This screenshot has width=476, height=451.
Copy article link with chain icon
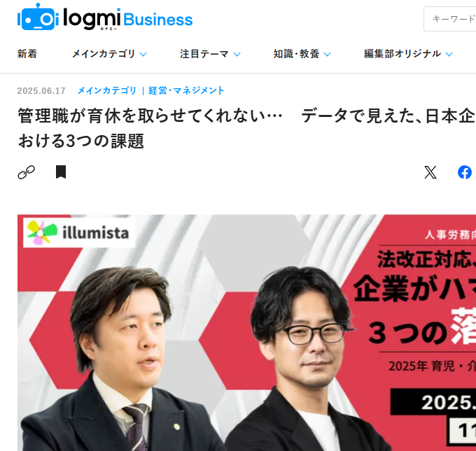pyautogui.click(x=27, y=172)
